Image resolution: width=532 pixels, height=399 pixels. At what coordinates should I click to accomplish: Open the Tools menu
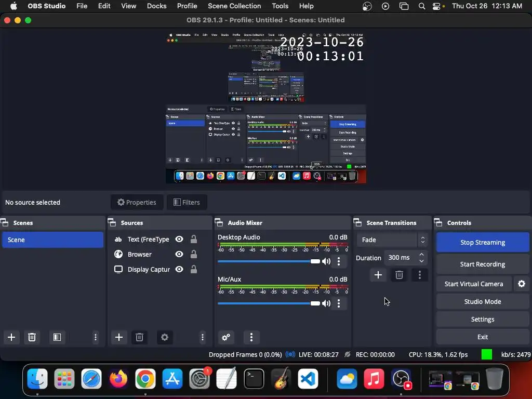[x=280, y=6]
